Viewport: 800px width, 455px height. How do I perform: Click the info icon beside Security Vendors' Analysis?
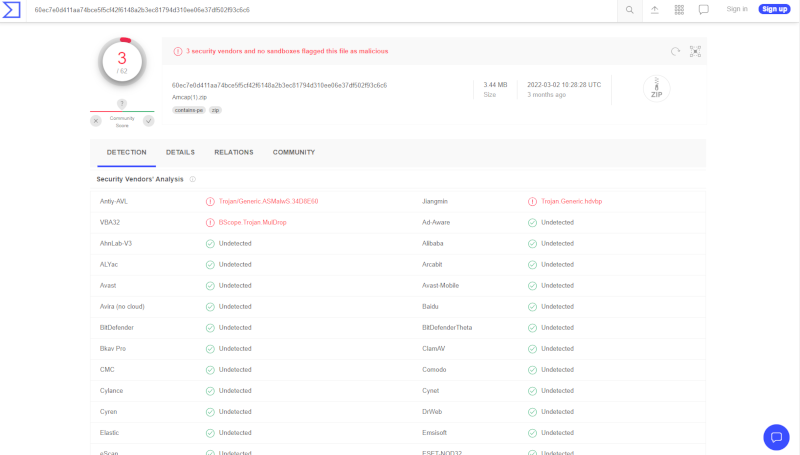tap(193, 179)
